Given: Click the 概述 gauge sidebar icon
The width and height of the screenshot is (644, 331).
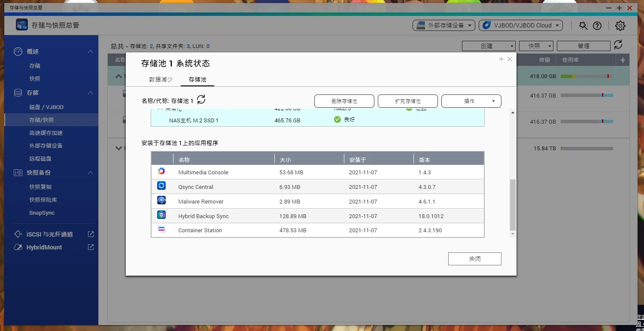Looking at the screenshot, I should tap(18, 52).
